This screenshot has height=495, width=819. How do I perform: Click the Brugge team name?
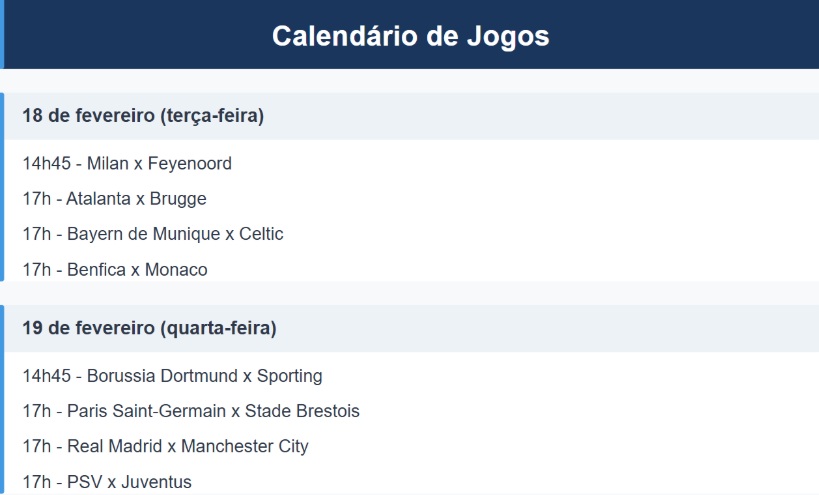178,199
